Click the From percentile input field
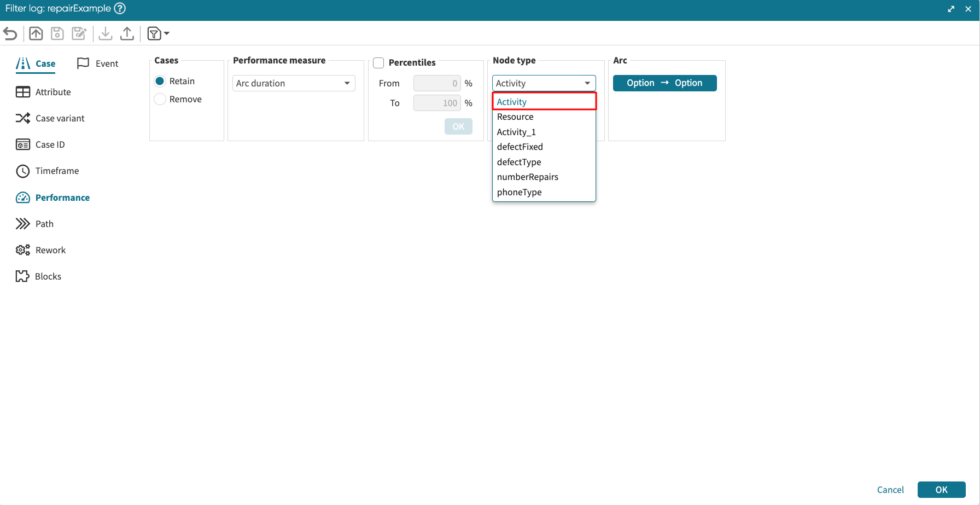 coord(436,83)
